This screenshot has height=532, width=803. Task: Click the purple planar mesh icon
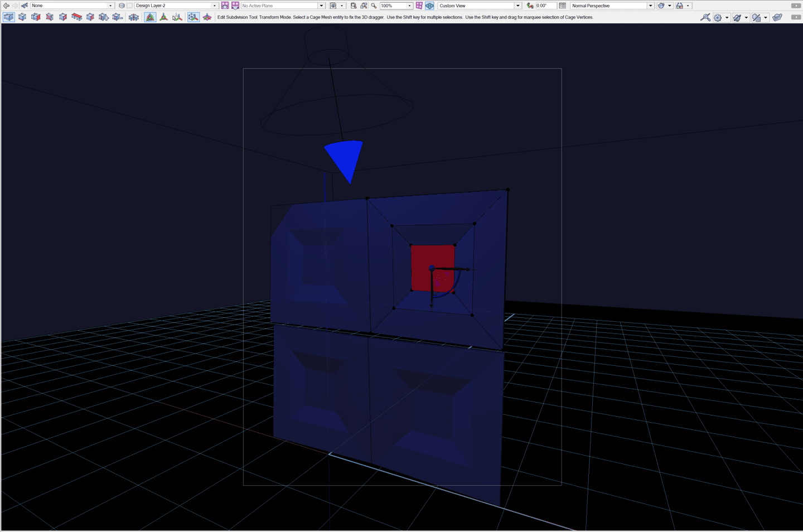point(207,17)
